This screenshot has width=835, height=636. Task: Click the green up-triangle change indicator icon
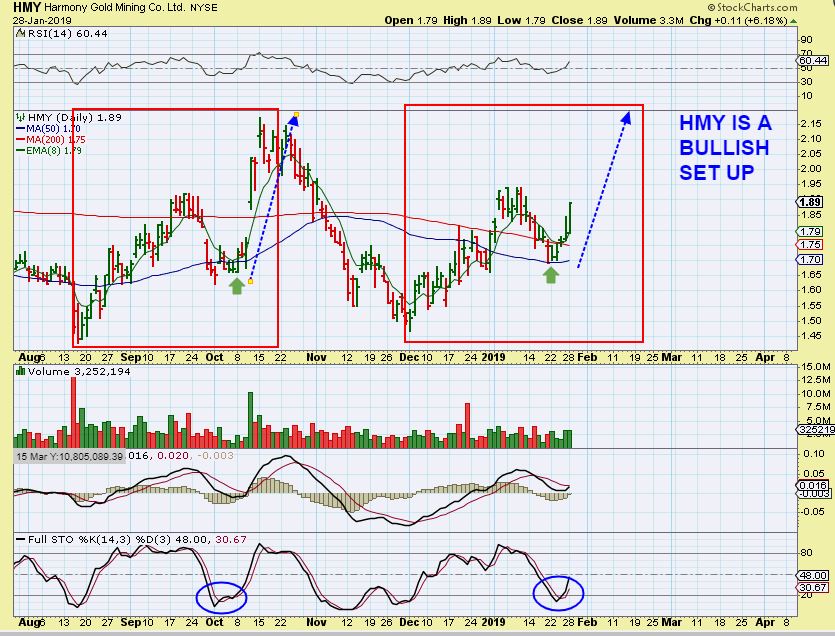pyautogui.click(x=793, y=21)
